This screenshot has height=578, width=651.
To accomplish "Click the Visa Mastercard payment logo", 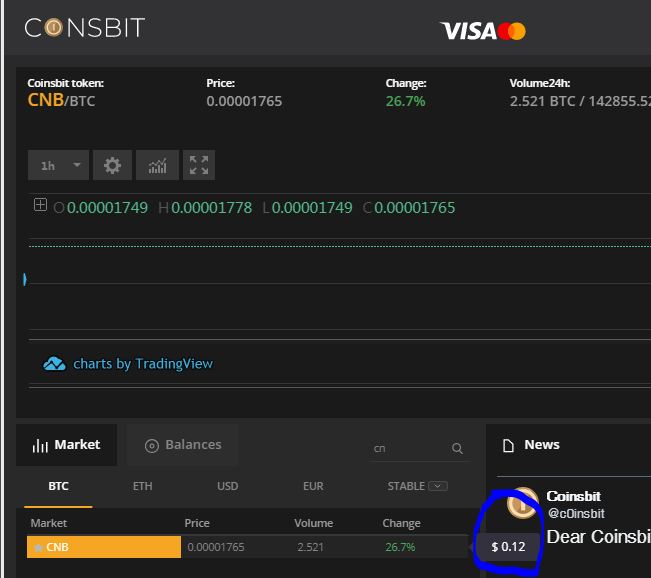I will (x=483, y=31).
